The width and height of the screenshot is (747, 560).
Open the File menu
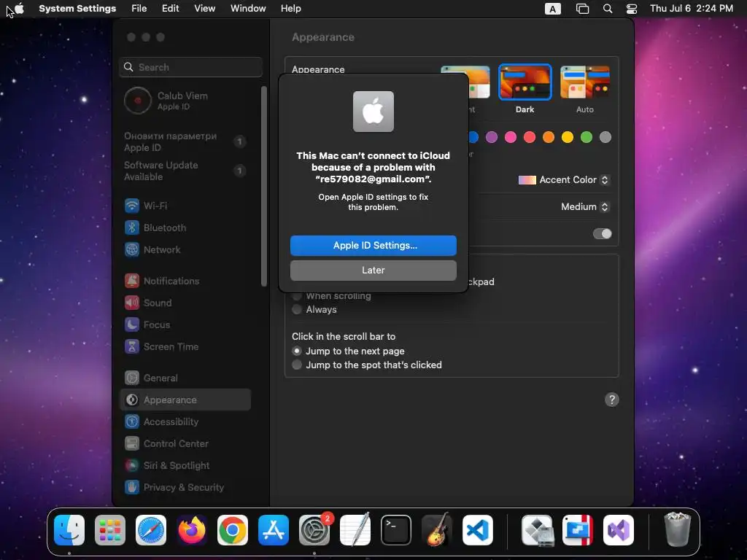139,9
